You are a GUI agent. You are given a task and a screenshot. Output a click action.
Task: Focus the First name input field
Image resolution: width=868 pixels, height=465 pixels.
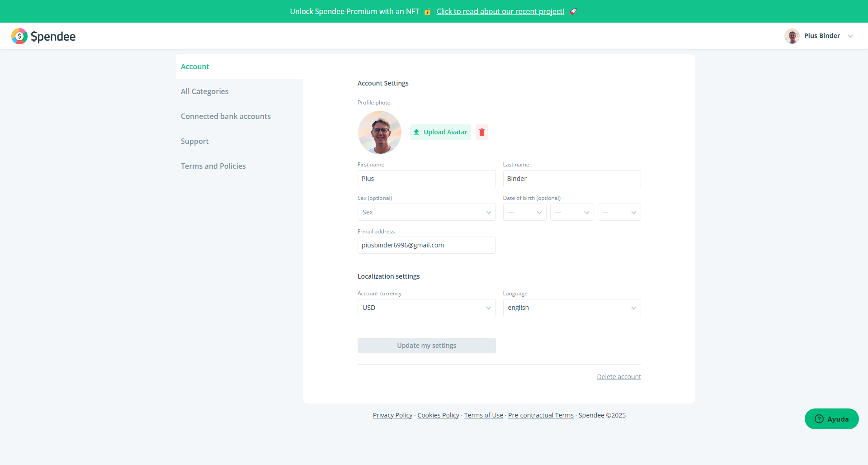tap(426, 179)
